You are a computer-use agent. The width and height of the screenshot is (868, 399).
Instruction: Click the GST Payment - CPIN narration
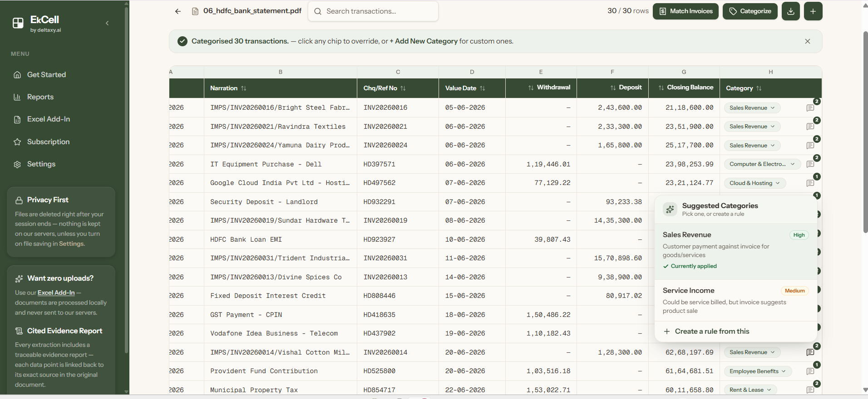pos(246,315)
